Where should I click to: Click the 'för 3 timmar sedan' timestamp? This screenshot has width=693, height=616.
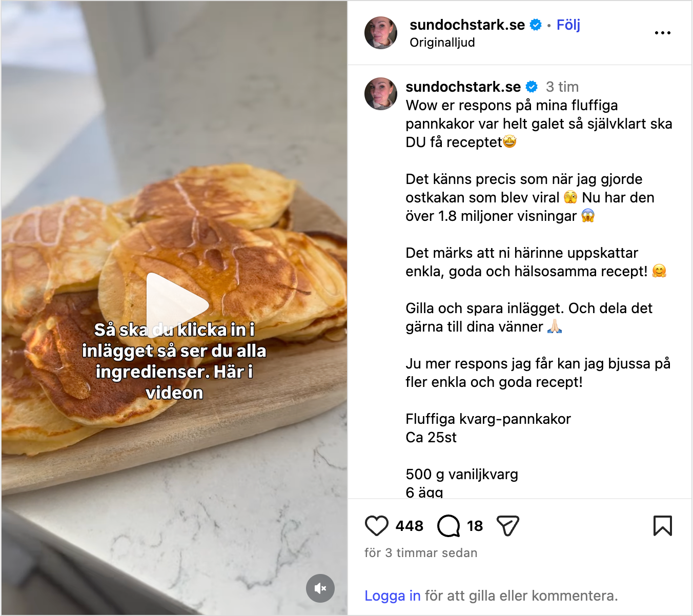click(x=421, y=553)
